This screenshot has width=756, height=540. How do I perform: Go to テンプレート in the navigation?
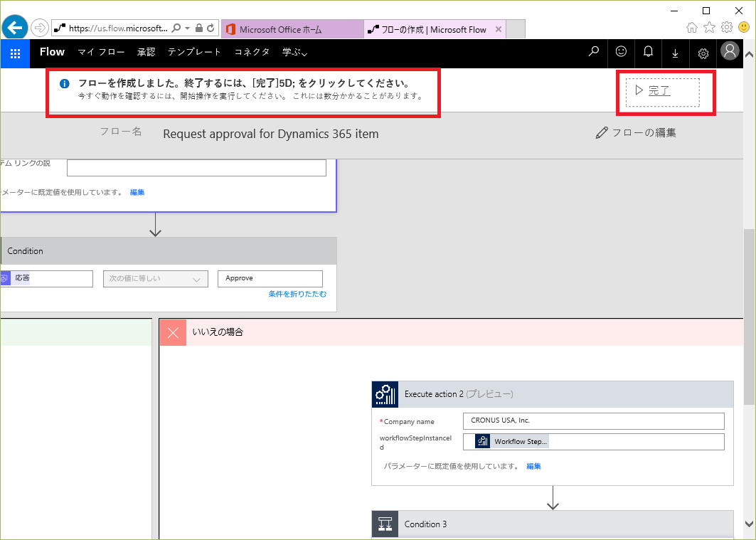(194, 52)
